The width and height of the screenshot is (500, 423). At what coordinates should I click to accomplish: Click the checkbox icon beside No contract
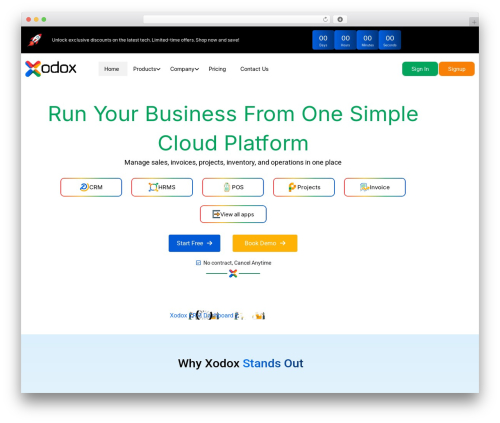click(x=198, y=263)
